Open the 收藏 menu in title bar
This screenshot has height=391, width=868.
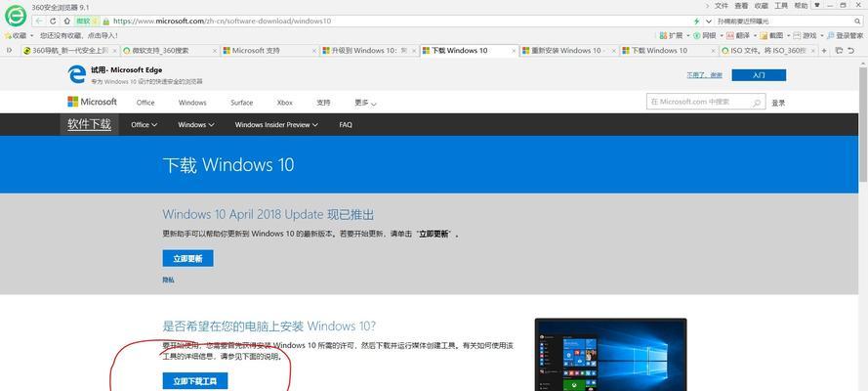pos(762,6)
